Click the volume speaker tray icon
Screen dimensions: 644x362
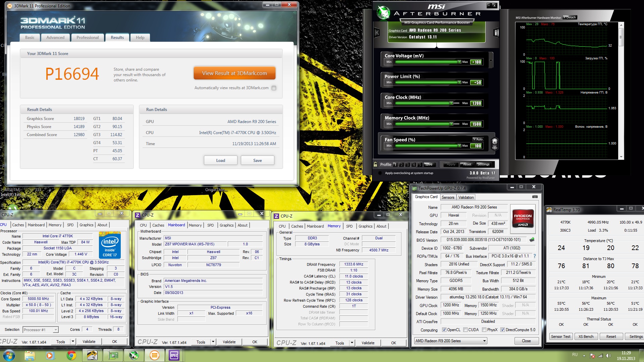click(x=608, y=356)
